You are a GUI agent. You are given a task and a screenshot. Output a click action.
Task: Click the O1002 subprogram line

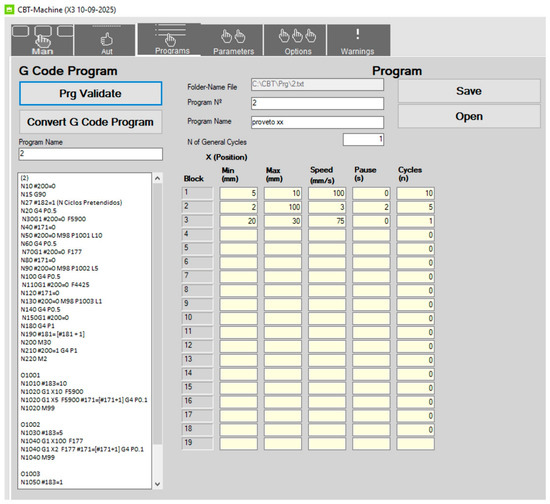click(30, 424)
